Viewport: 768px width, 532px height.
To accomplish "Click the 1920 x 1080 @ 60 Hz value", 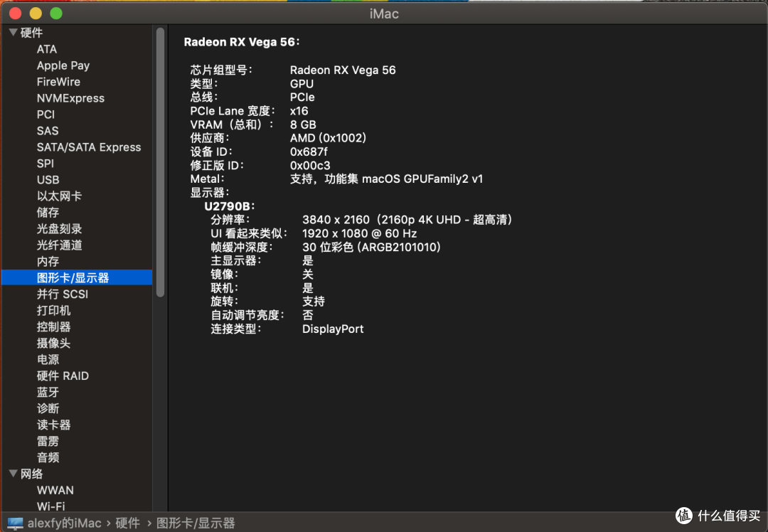I will pos(359,233).
